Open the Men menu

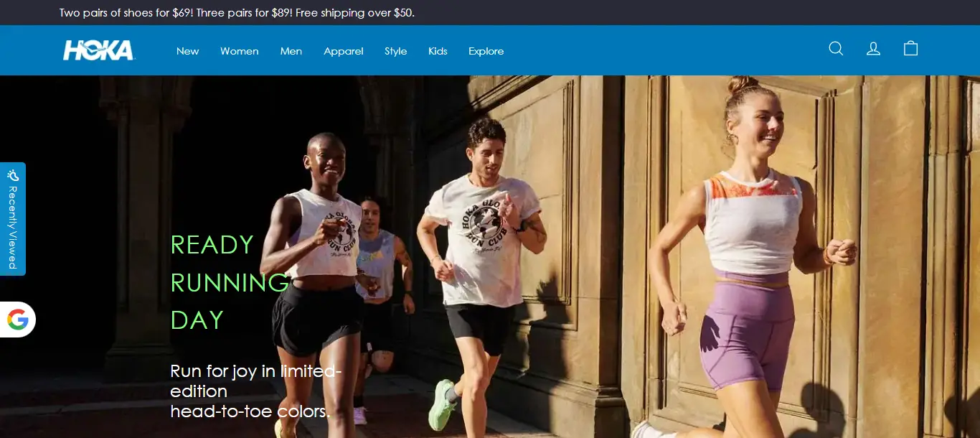click(x=291, y=51)
